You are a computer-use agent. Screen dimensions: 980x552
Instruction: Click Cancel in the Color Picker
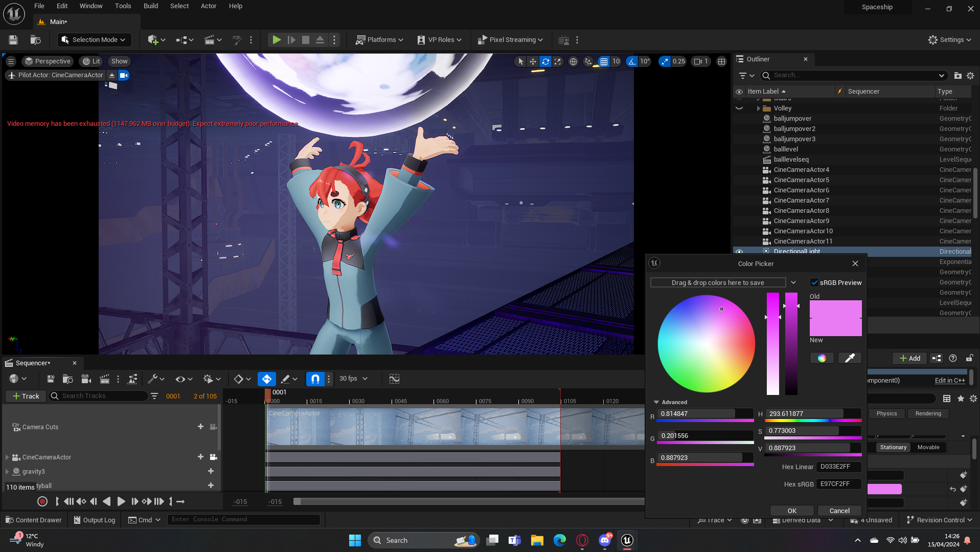tap(839, 511)
